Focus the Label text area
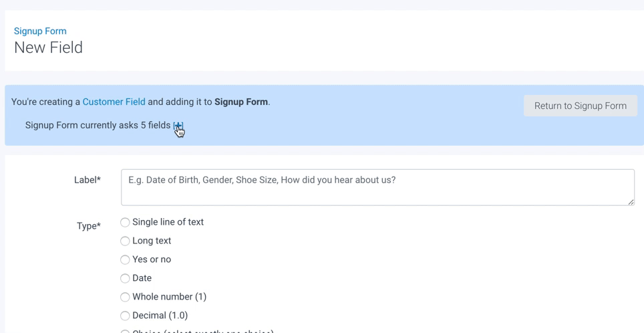Image resolution: width=644 pixels, height=333 pixels. (377, 187)
